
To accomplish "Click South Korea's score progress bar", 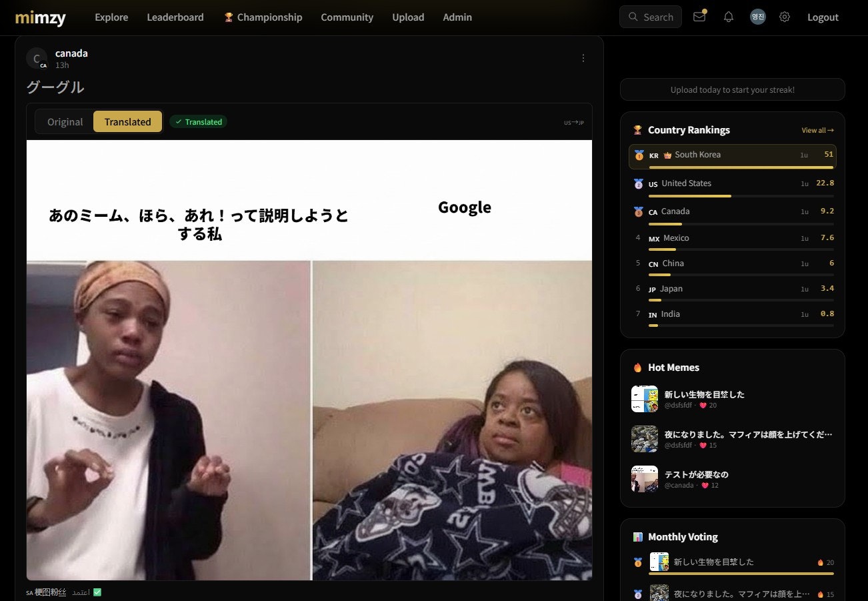I will (x=741, y=167).
